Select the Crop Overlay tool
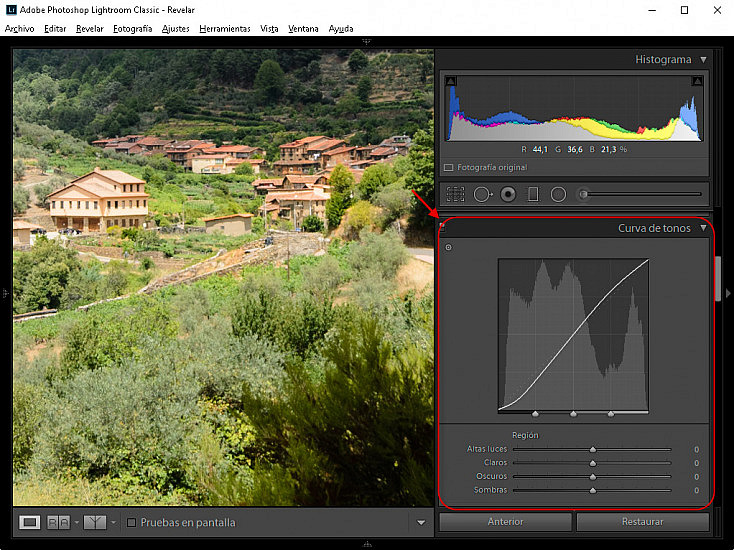Viewport: 734px width, 550px height. pyautogui.click(x=455, y=194)
